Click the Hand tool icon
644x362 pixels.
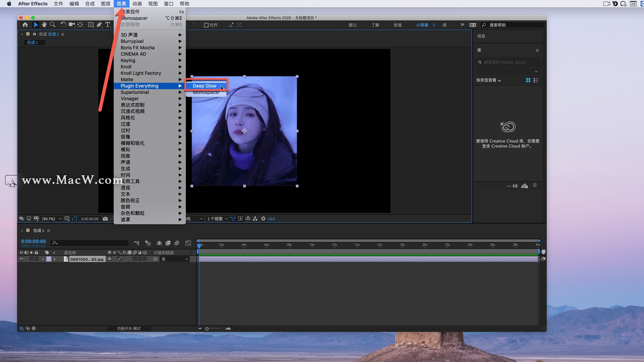click(x=44, y=25)
